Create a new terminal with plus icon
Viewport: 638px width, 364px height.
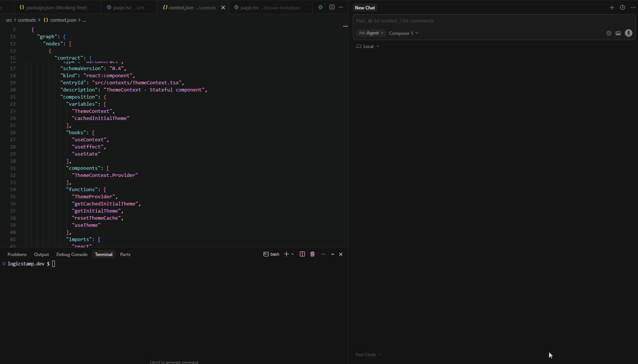pos(286,254)
